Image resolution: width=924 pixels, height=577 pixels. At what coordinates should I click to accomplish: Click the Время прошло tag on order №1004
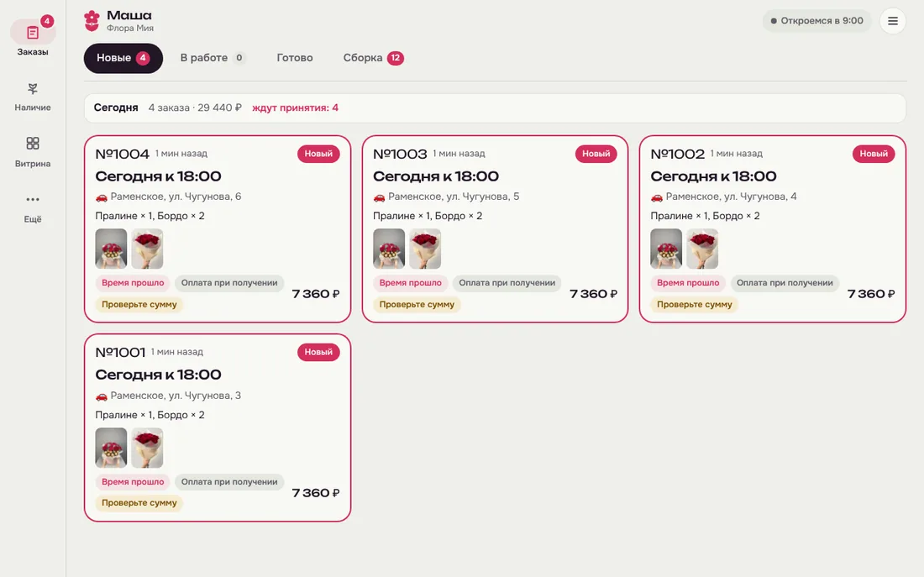click(x=133, y=283)
